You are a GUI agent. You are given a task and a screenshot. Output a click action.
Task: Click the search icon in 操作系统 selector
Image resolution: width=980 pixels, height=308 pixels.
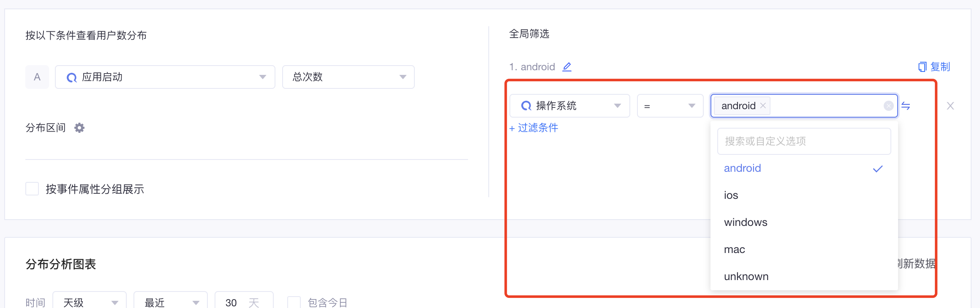[x=526, y=106]
